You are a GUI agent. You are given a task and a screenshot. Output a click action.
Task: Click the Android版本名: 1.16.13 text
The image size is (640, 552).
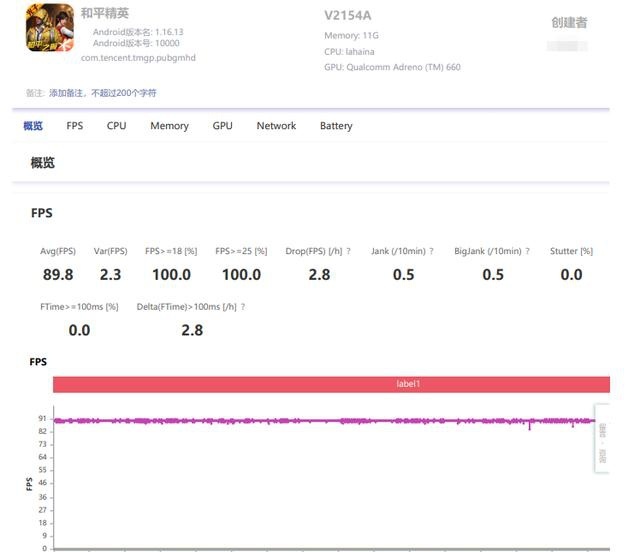click(x=138, y=32)
